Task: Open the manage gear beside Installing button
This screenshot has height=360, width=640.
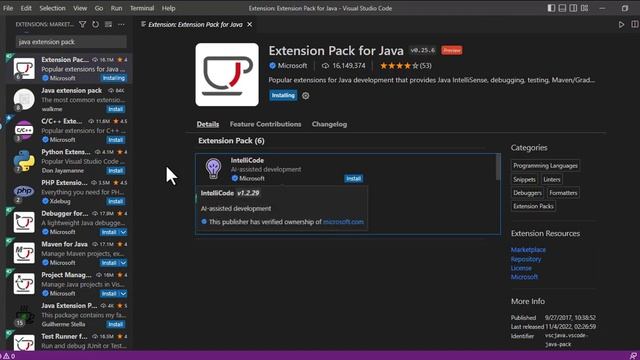Action: [305, 96]
